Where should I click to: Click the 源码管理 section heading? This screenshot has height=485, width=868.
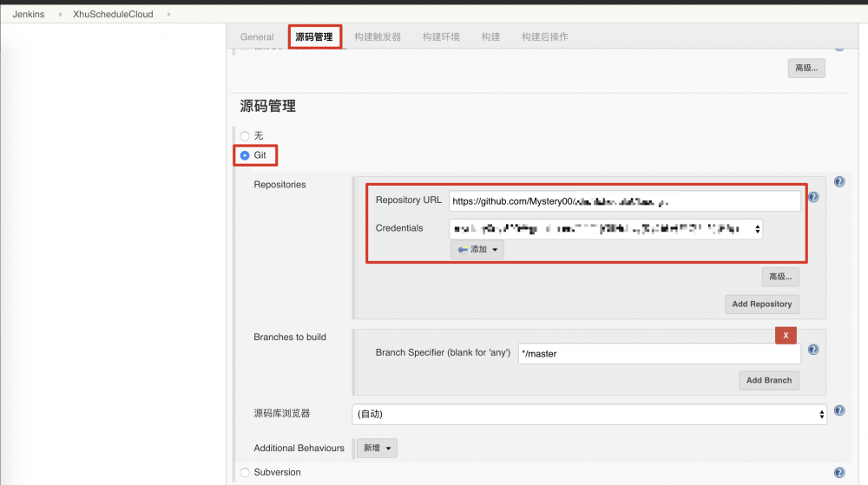[268, 106]
